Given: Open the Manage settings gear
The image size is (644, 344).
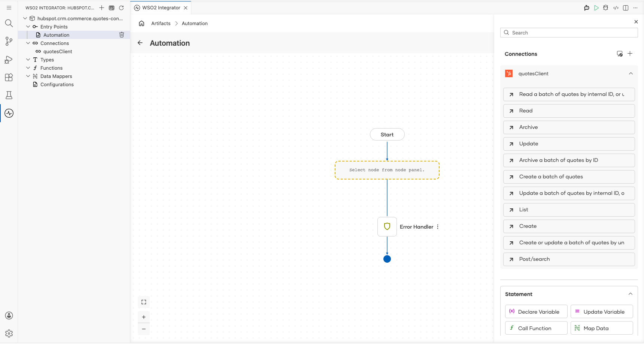Looking at the screenshot, I should click(x=9, y=334).
